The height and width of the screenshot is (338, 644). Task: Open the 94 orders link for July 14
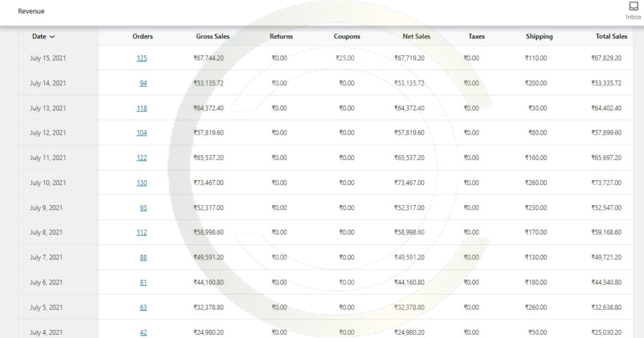[143, 83]
